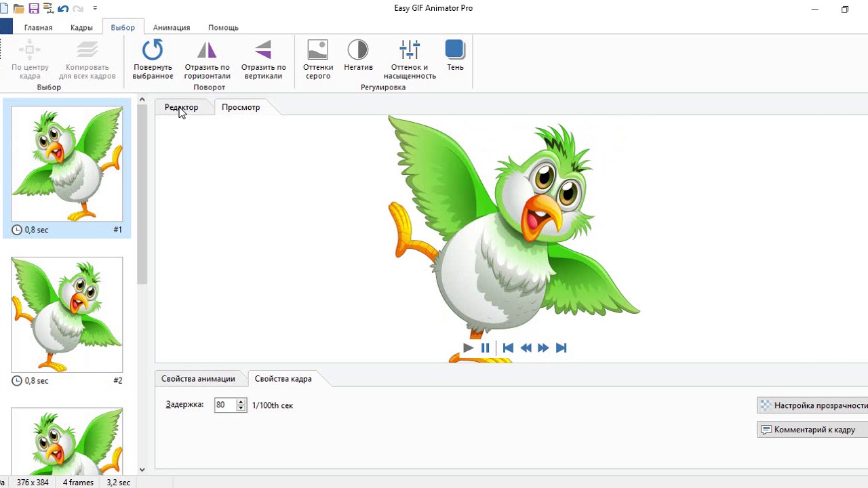This screenshot has width=868, height=488.
Task: Redo the last undone action
Action: (x=78, y=9)
